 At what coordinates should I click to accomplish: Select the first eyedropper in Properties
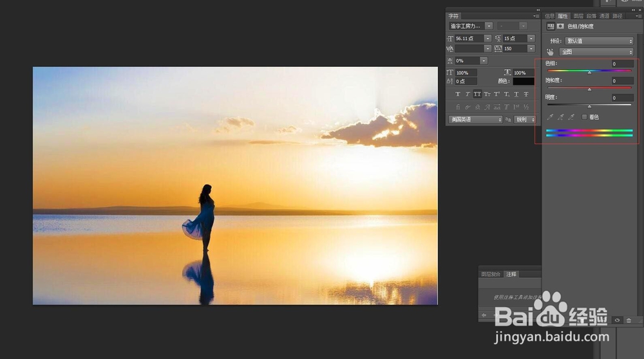[550, 117]
